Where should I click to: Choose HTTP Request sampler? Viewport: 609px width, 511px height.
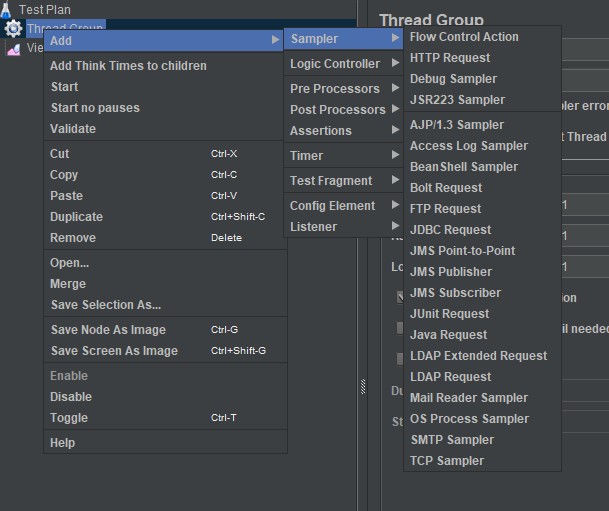pos(450,58)
